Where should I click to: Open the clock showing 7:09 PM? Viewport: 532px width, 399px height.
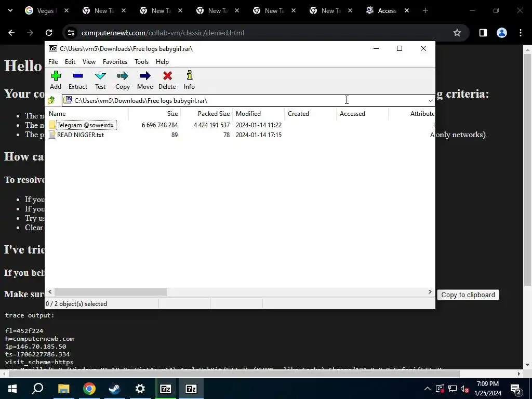[x=488, y=389]
